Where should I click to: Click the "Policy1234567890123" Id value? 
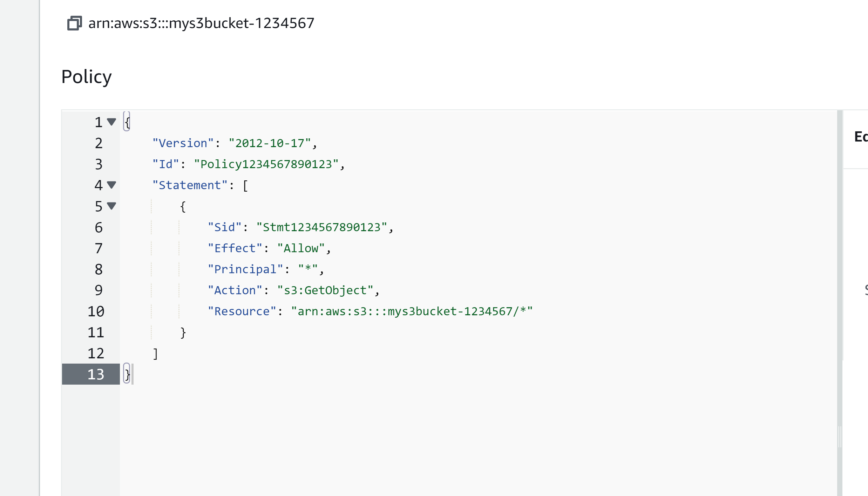[x=266, y=164]
